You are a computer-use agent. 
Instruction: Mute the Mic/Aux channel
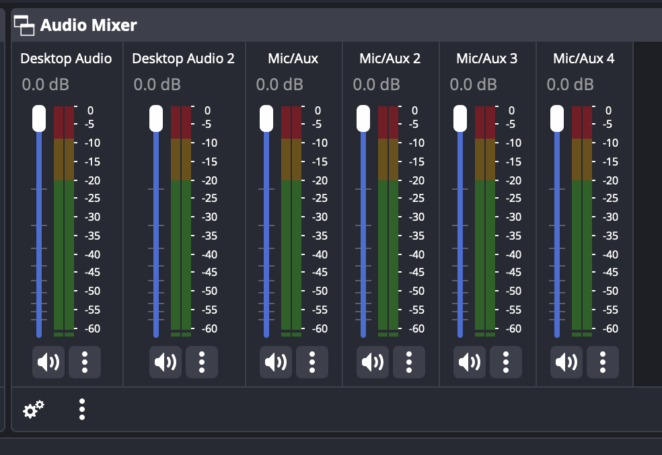point(276,362)
